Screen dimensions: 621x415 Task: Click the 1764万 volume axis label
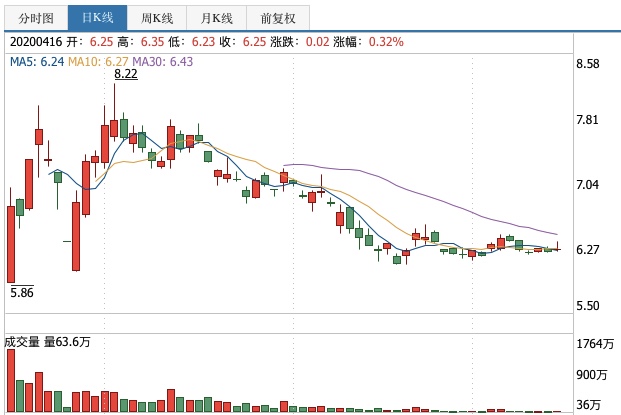(596, 345)
